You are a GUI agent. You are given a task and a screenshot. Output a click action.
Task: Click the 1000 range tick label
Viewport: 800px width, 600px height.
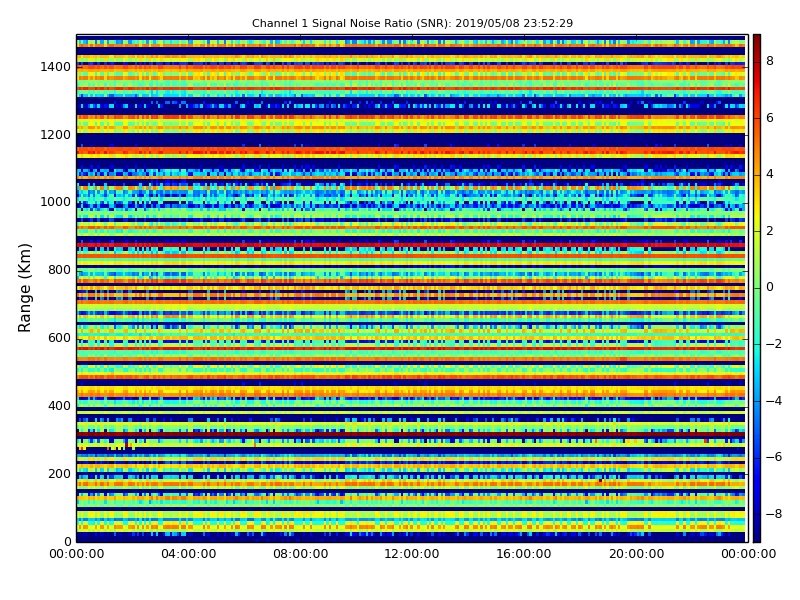point(55,202)
